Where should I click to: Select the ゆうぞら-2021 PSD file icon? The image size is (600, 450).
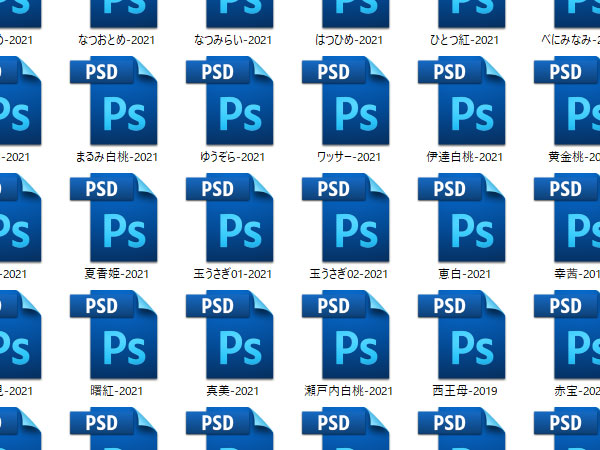click(230, 101)
